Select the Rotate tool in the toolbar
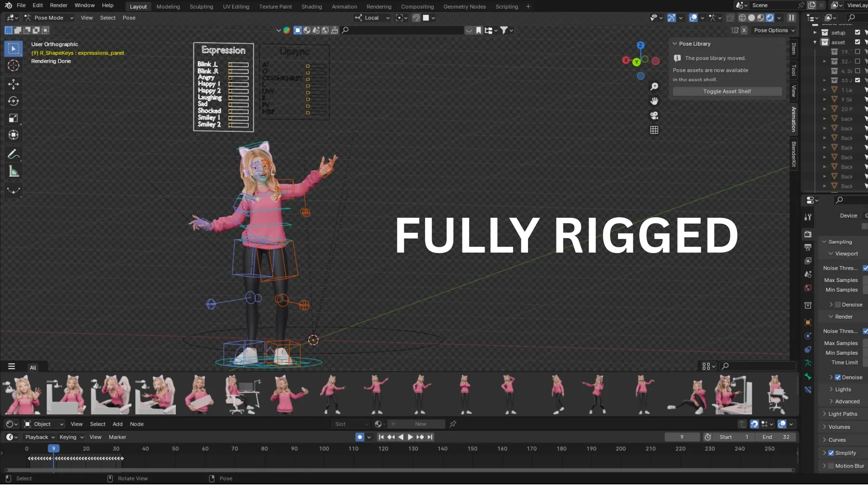 pyautogui.click(x=13, y=101)
